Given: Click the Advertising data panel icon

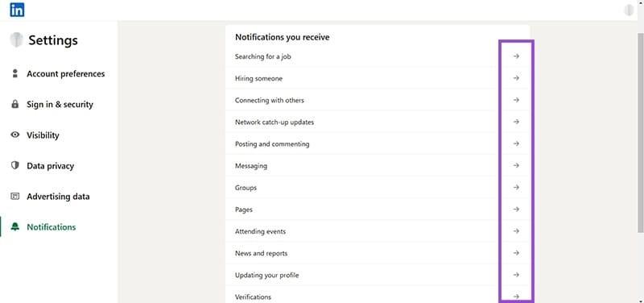Looking at the screenshot, I should (15, 196).
